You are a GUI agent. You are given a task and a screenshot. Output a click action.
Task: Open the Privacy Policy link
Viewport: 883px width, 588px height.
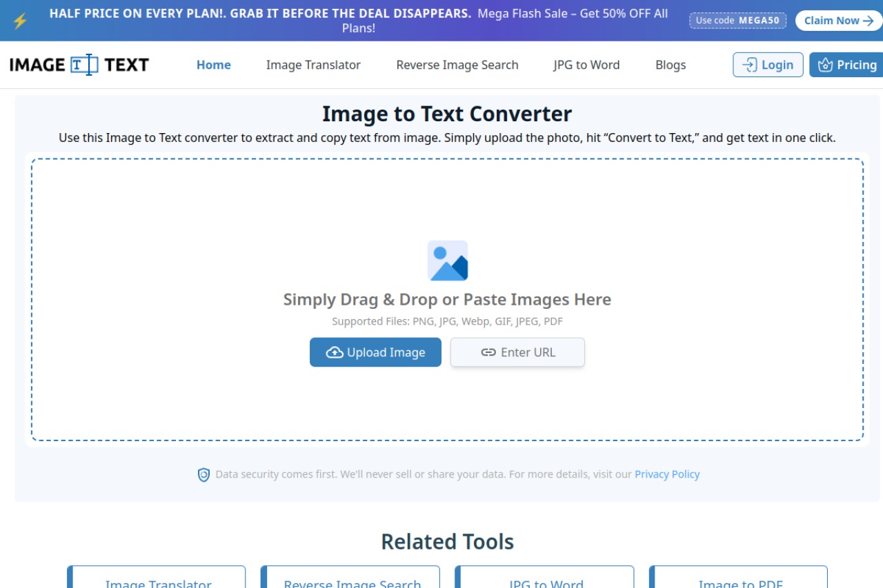[x=667, y=474]
